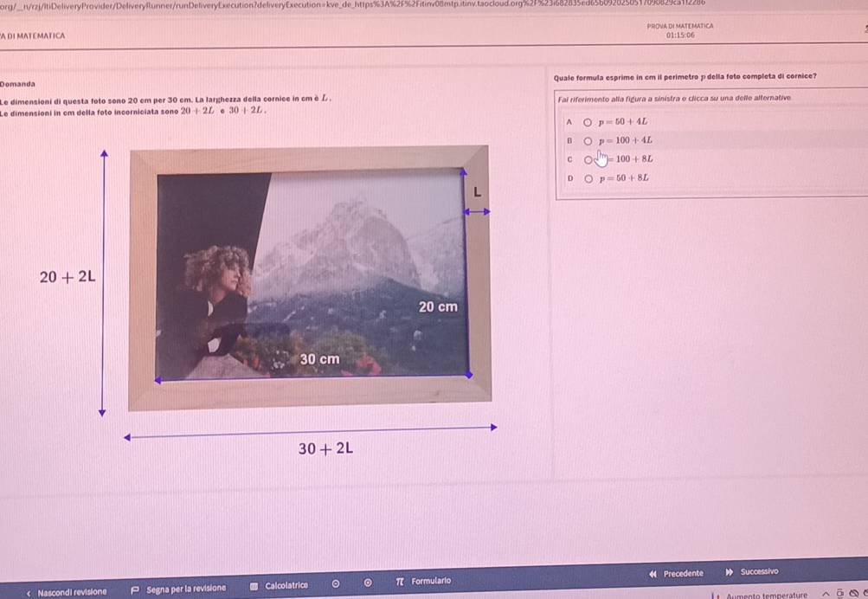This screenshot has width=868, height=599.
Task: Click the browser URL address bar
Action: tap(346, 6)
